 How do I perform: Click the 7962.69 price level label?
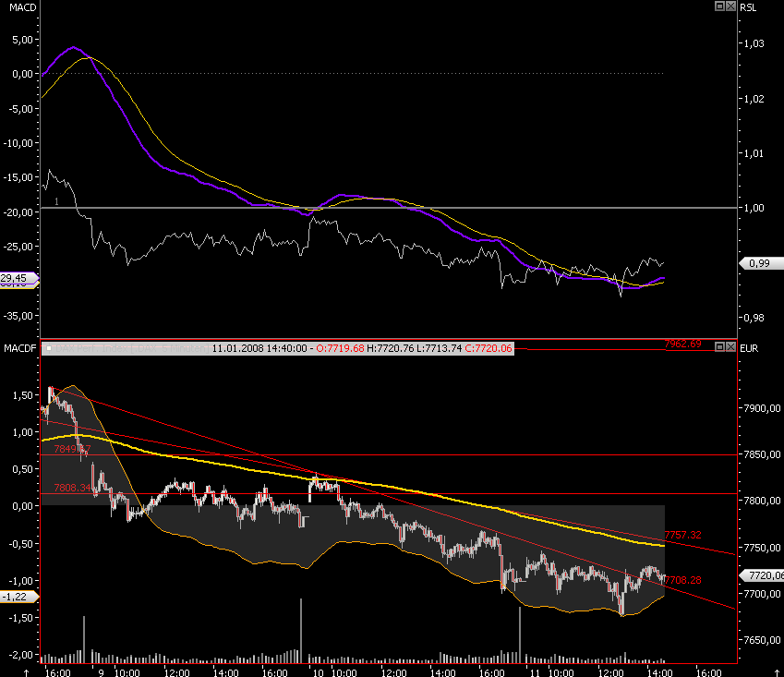point(682,344)
